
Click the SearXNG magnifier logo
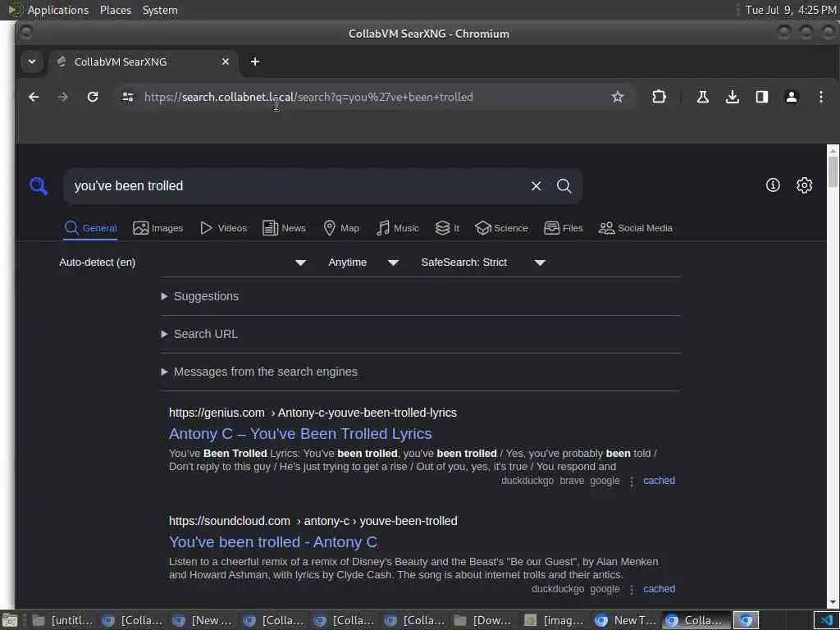tap(39, 186)
